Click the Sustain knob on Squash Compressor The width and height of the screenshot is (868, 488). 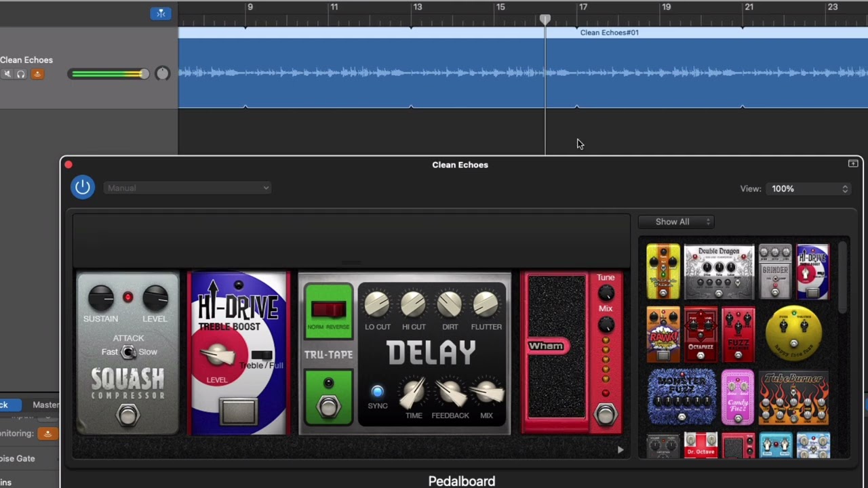click(100, 298)
